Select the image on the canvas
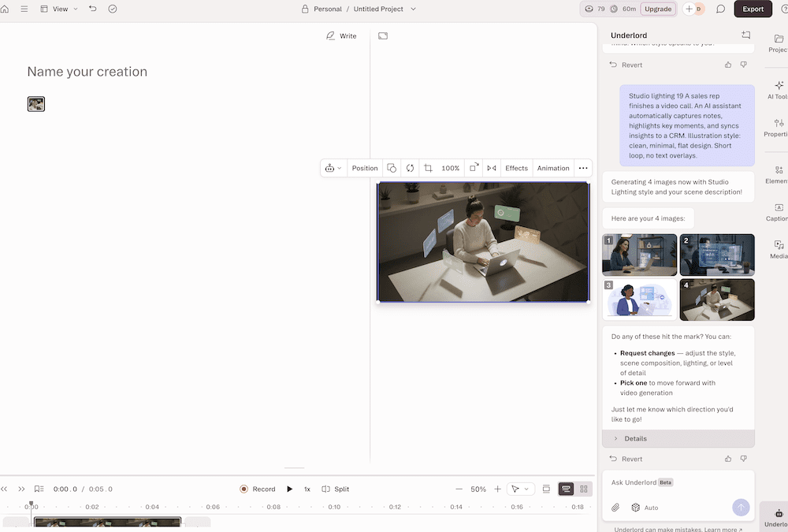This screenshot has height=532, width=788. 483,242
